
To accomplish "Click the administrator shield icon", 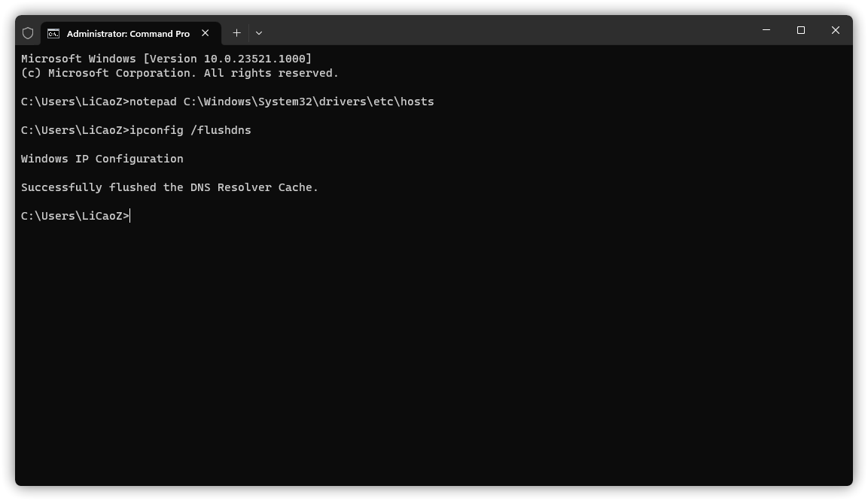I will 28,33.
